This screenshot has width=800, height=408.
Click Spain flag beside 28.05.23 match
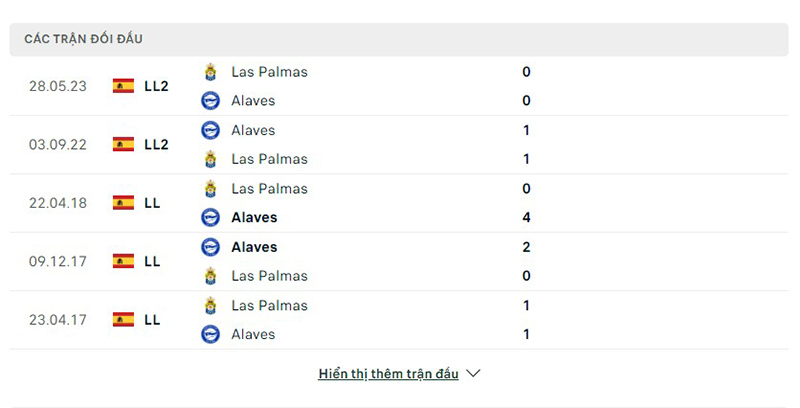(x=124, y=86)
